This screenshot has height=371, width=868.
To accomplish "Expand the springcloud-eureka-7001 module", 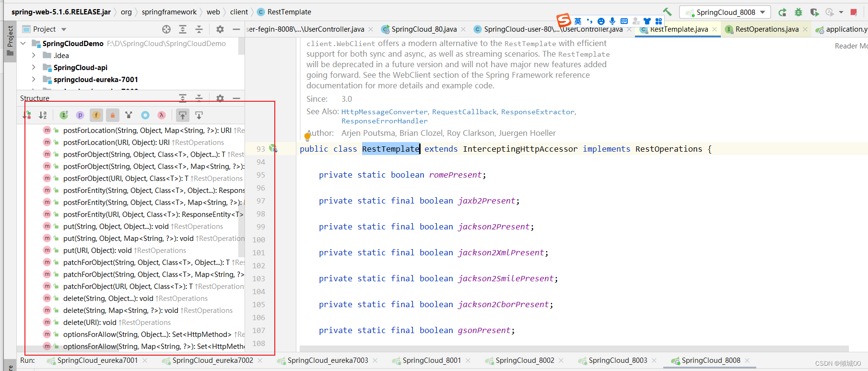I will (34, 79).
